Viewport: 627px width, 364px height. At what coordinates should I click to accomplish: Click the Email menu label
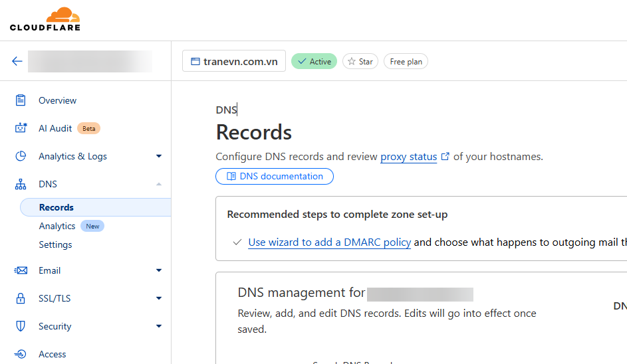(x=50, y=270)
